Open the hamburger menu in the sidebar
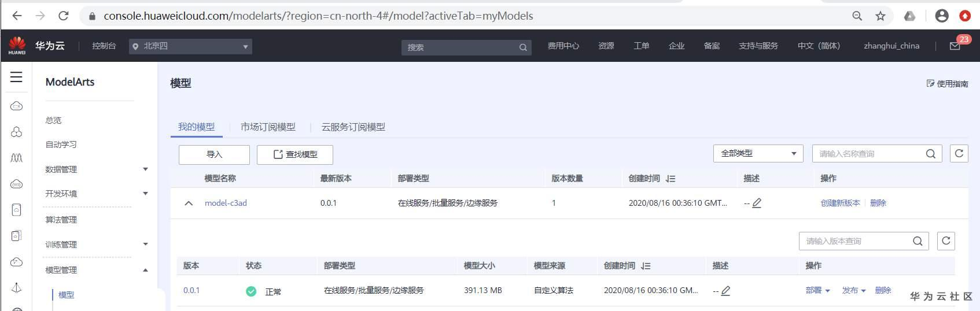 [x=16, y=77]
